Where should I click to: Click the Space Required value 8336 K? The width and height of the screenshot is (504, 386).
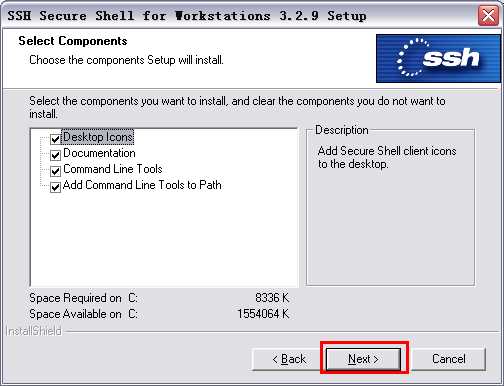(272, 298)
